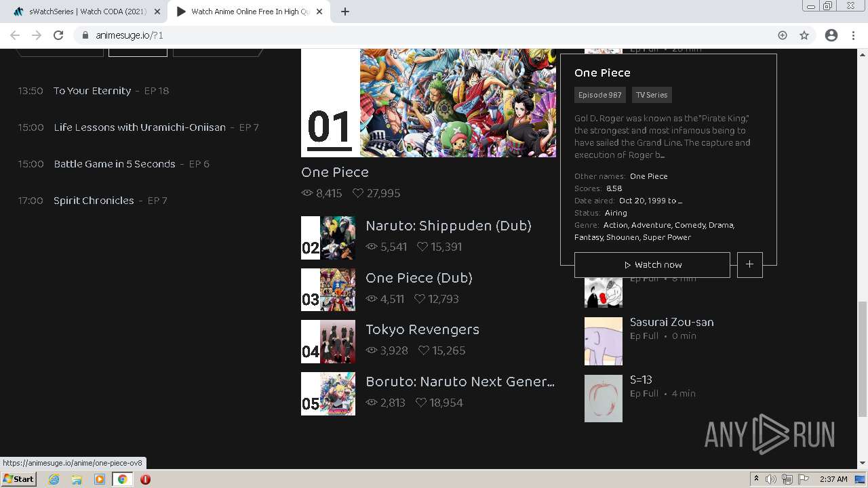Click the volume speaker tray icon
868x488 pixels.
point(772,479)
